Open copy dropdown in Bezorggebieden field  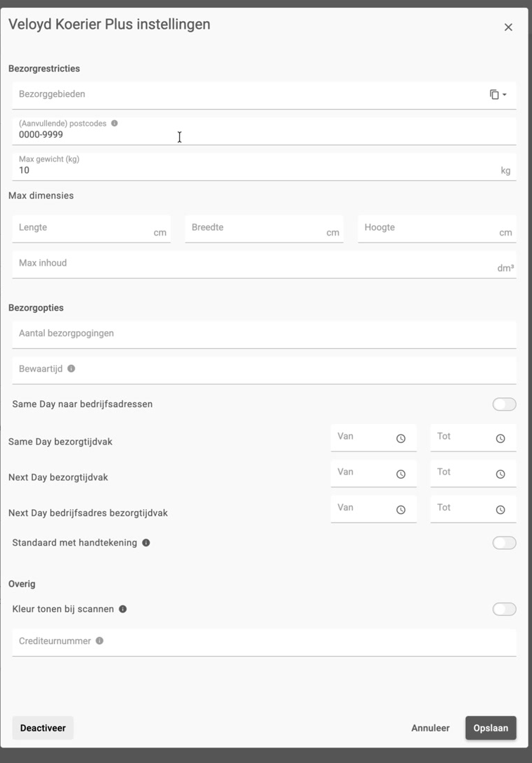point(498,94)
